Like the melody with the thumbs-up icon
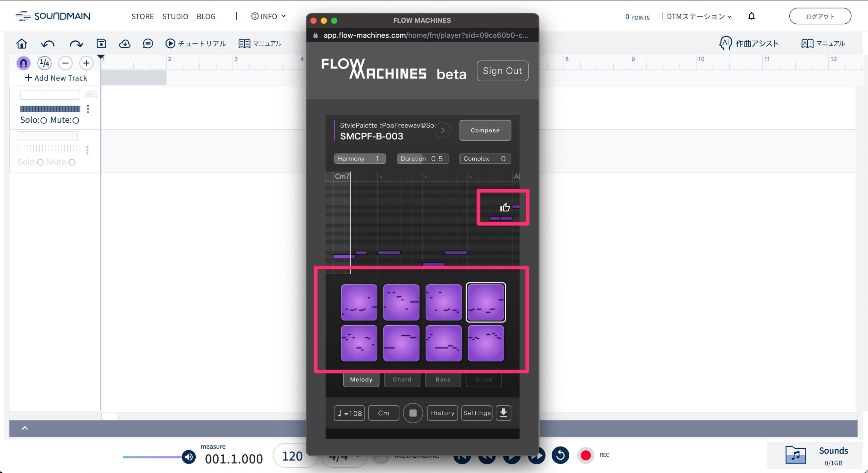The width and height of the screenshot is (868, 473). 505,207
